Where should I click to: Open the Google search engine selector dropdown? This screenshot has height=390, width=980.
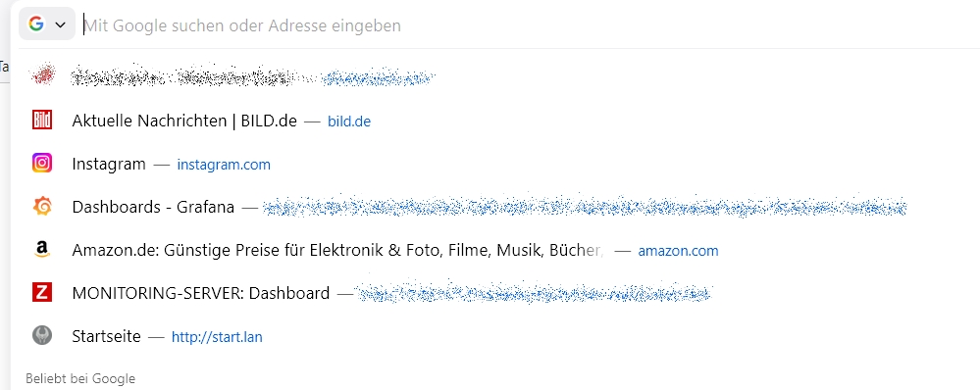[x=47, y=24]
